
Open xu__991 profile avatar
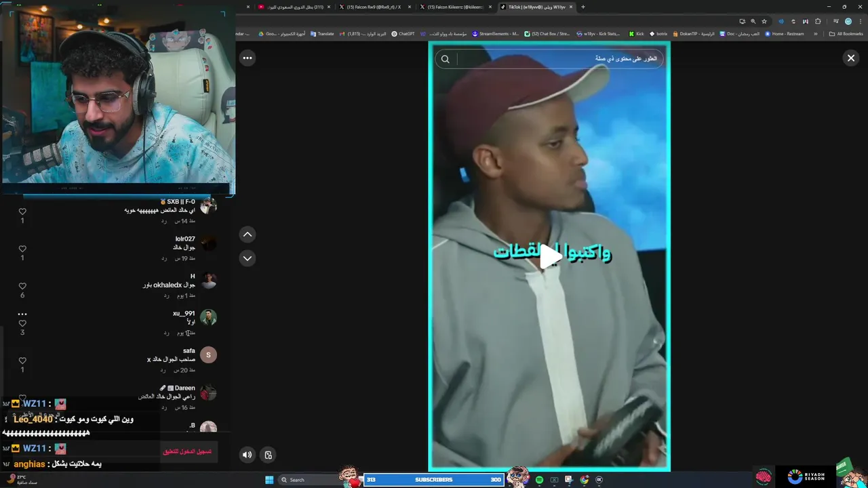click(x=208, y=317)
